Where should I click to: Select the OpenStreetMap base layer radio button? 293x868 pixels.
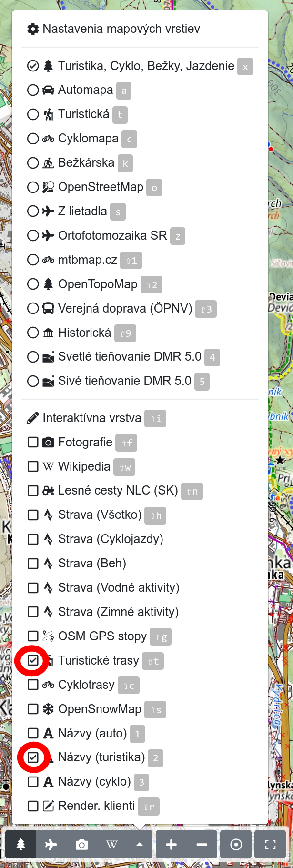click(32, 187)
